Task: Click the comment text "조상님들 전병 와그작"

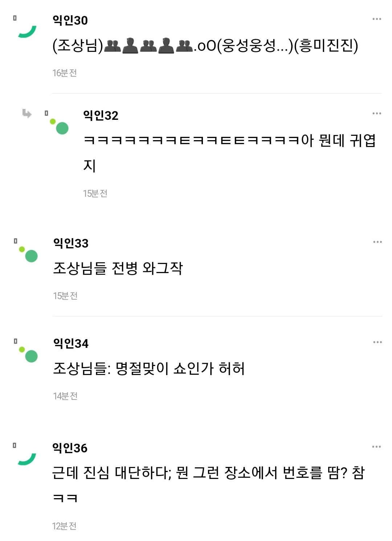Action: click(x=118, y=268)
